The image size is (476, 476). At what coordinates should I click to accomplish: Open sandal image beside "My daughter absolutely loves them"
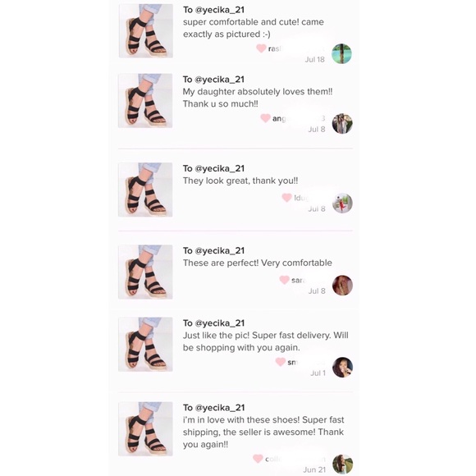pos(145,100)
